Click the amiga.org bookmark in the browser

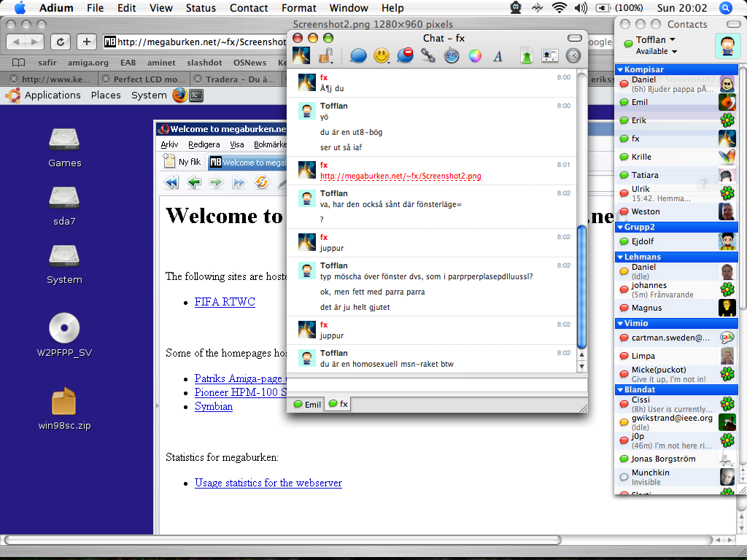(x=88, y=63)
